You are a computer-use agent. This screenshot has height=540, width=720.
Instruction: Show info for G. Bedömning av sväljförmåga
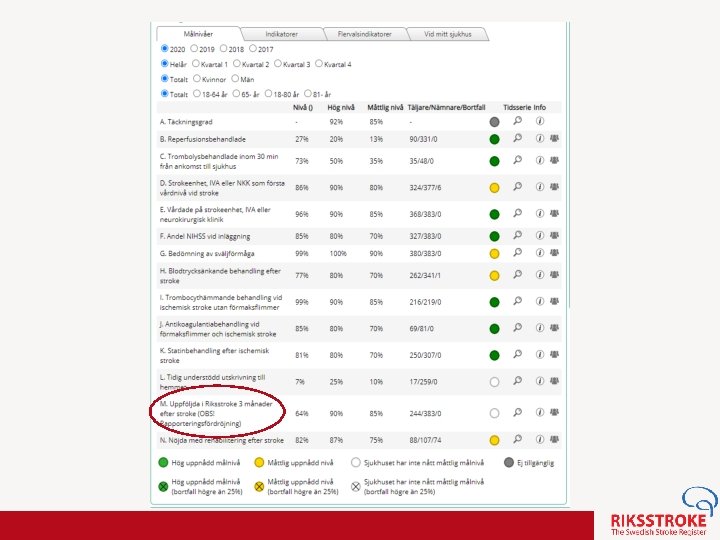[540, 253]
